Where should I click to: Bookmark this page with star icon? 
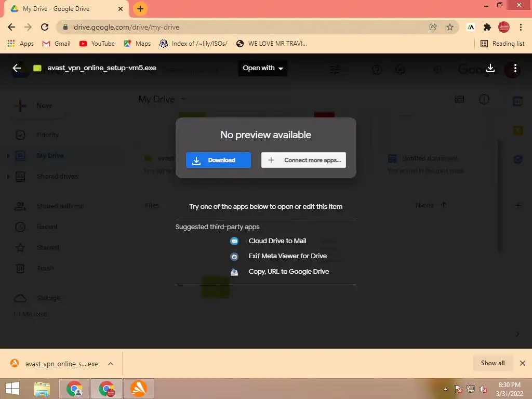coord(450,27)
